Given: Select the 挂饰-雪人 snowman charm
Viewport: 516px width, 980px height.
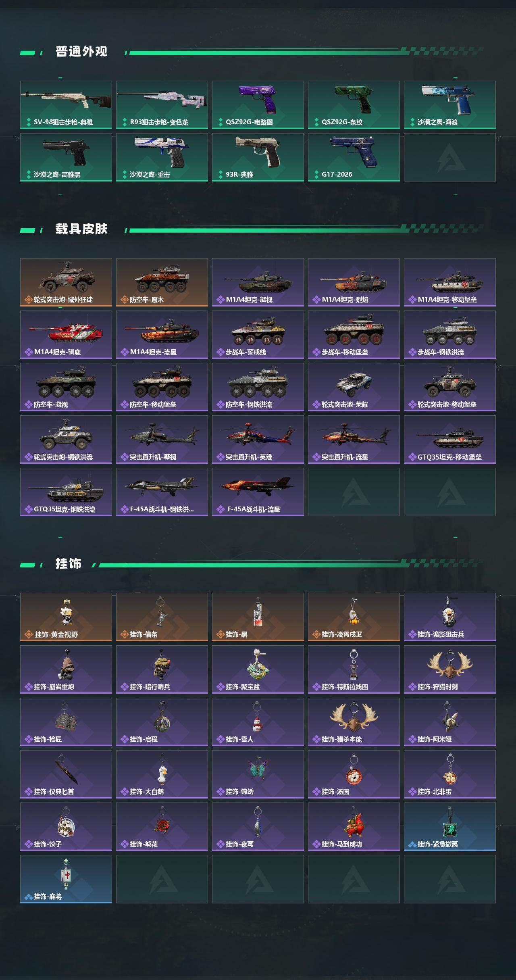Looking at the screenshot, I should pos(258,722).
